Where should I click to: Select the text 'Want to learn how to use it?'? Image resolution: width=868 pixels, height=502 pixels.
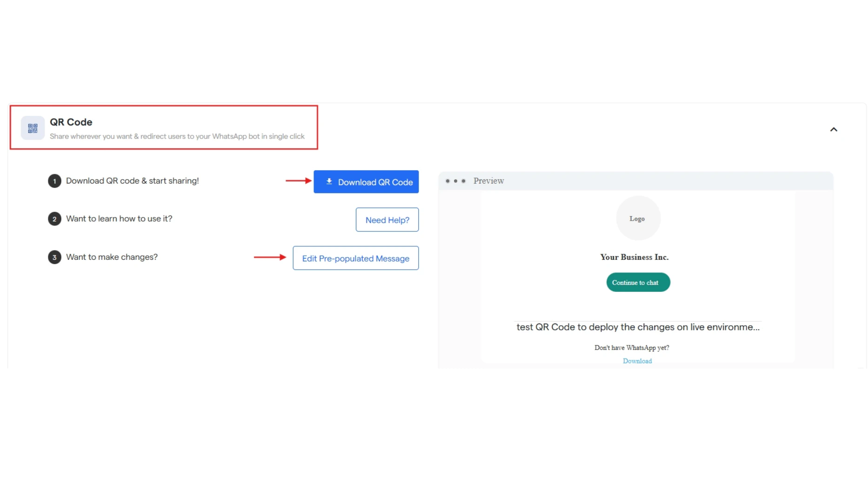[119, 218]
